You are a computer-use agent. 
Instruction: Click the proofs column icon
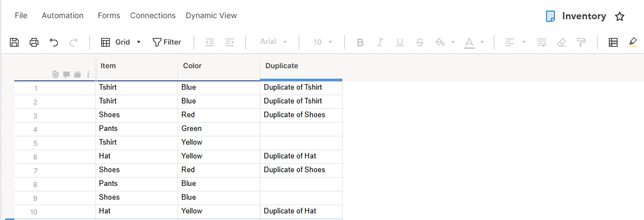(x=77, y=74)
